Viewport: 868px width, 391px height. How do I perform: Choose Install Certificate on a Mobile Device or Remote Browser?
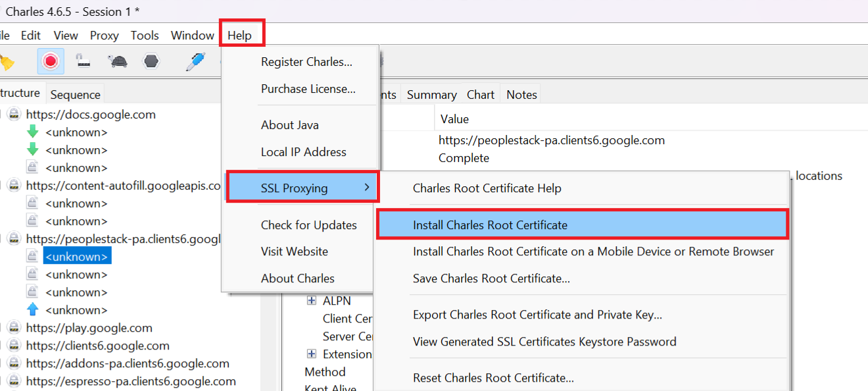point(594,251)
